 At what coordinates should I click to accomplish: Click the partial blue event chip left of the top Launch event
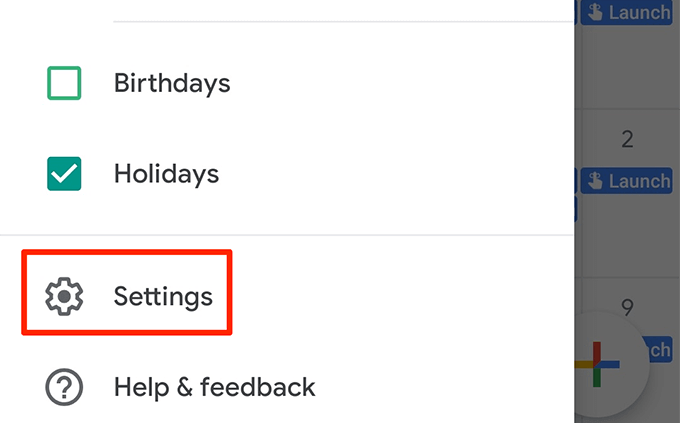point(576,13)
